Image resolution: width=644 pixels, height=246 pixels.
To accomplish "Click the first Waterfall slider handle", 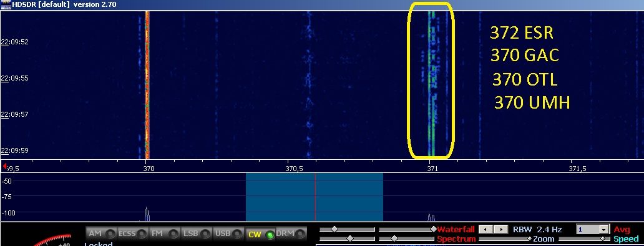I will coord(334,229).
